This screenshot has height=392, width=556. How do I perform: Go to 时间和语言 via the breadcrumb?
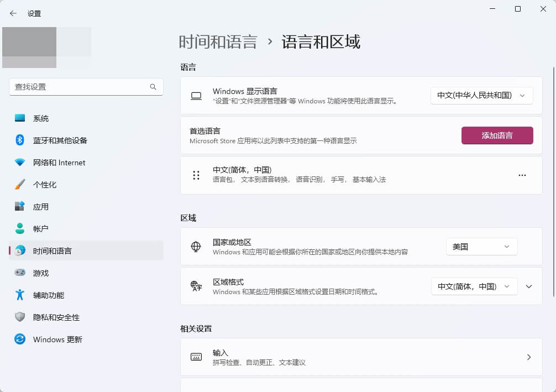click(217, 41)
